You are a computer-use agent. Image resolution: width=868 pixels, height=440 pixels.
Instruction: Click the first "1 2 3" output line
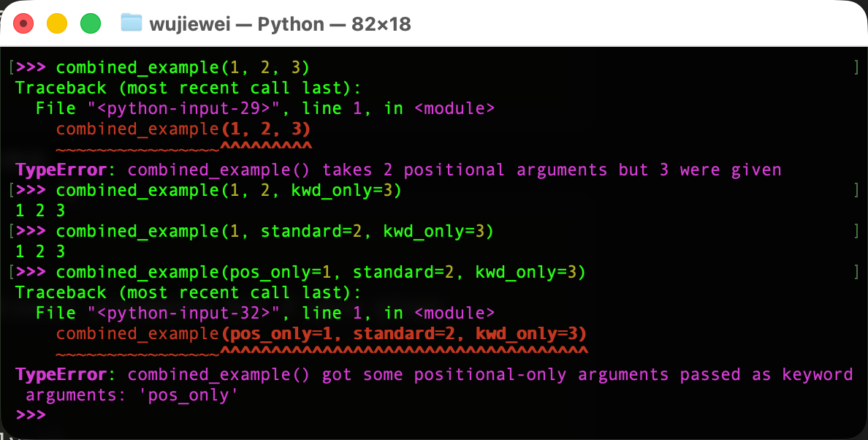(x=40, y=210)
